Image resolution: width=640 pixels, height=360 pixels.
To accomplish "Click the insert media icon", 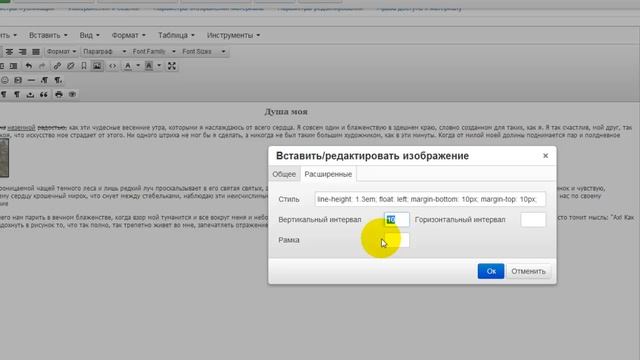I will tap(18, 80).
